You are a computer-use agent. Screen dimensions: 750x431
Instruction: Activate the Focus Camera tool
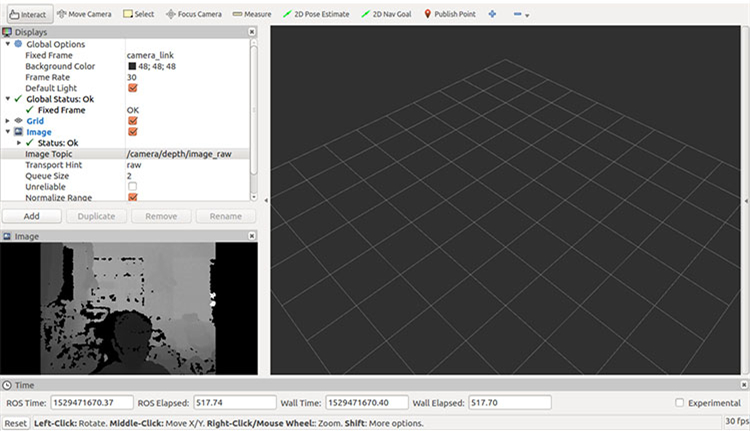coord(194,14)
